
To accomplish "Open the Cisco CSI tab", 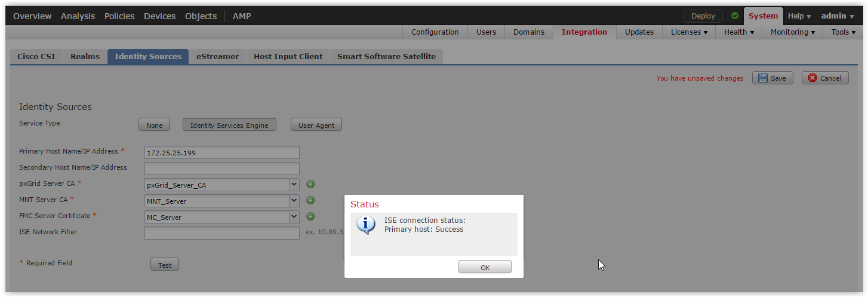I will coord(36,57).
